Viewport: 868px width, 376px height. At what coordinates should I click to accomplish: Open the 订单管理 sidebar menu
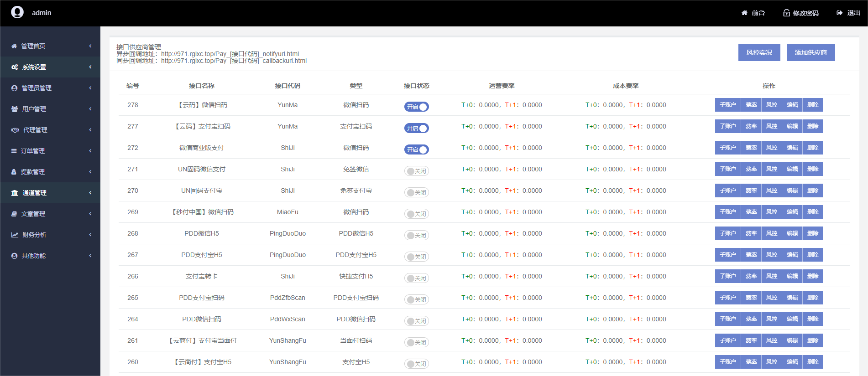click(50, 151)
